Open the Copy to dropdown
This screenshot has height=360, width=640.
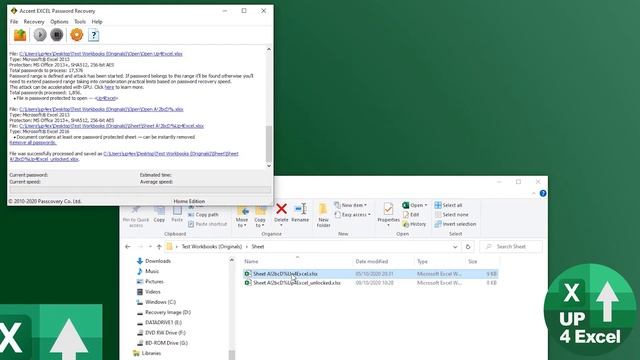click(260, 217)
